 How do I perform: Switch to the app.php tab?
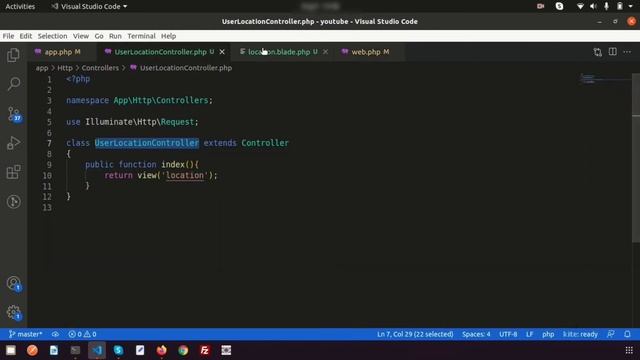(x=62, y=52)
